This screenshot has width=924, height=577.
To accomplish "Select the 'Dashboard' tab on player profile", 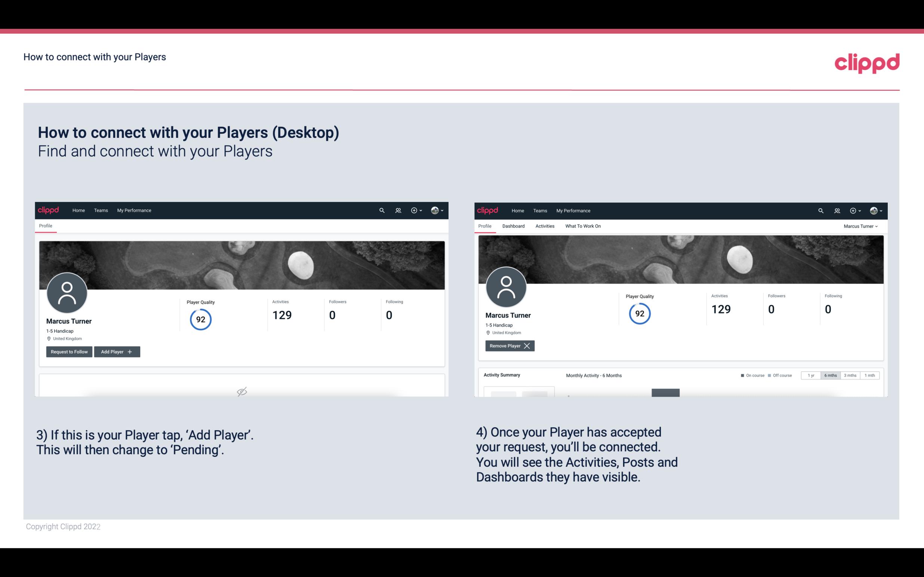I will (514, 226).
